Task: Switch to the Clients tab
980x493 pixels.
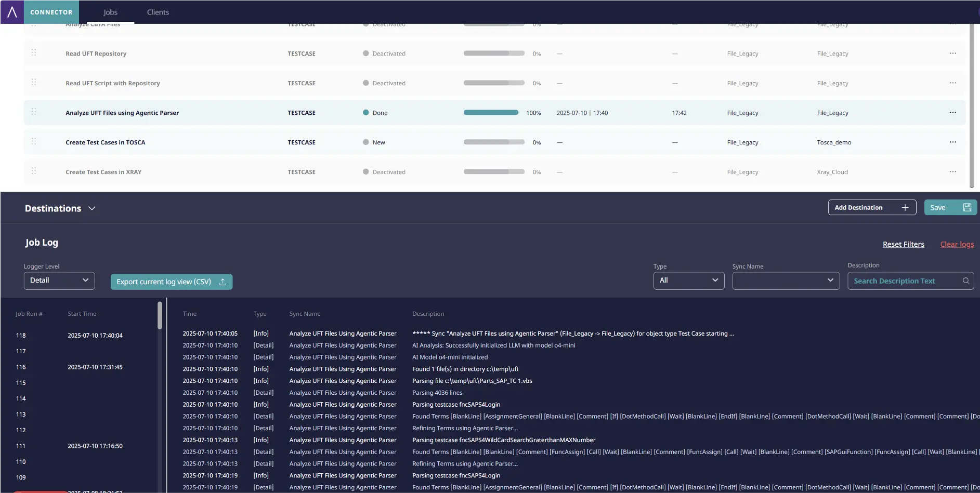Action: (x=158, y=12)
